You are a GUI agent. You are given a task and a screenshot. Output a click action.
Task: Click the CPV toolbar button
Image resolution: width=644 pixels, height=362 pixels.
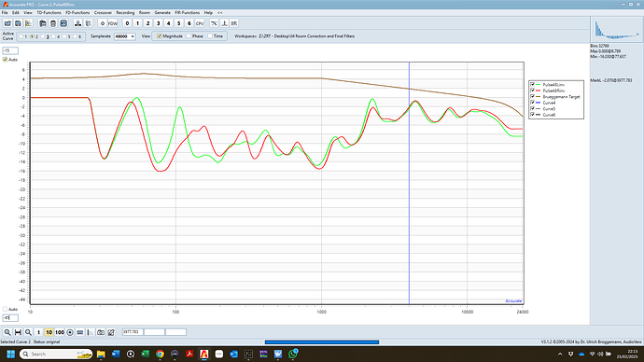point(200,23)
